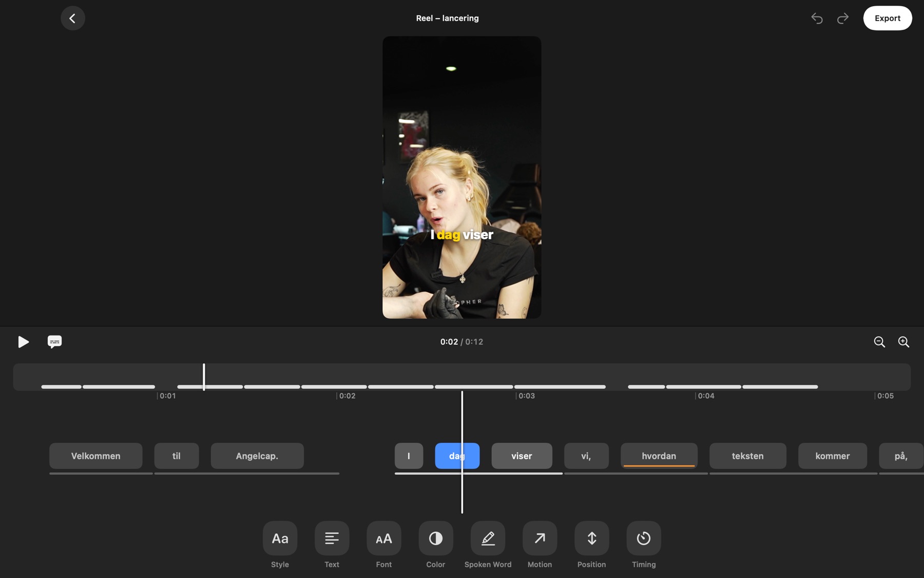This screenshot has width=924, height=578.
Task: Click the overview timeline playhead marker
Action: [x=204, y=377]
